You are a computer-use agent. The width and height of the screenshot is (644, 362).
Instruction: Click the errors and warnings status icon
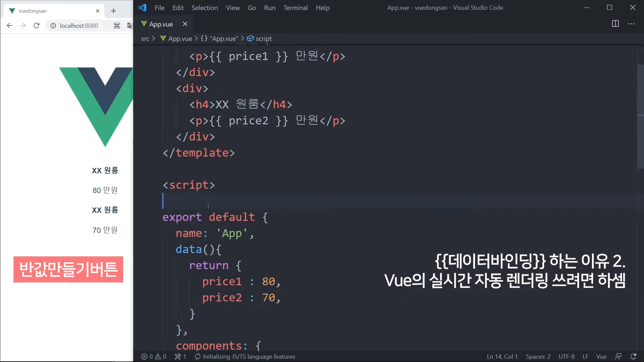click(x=154, y=357)
